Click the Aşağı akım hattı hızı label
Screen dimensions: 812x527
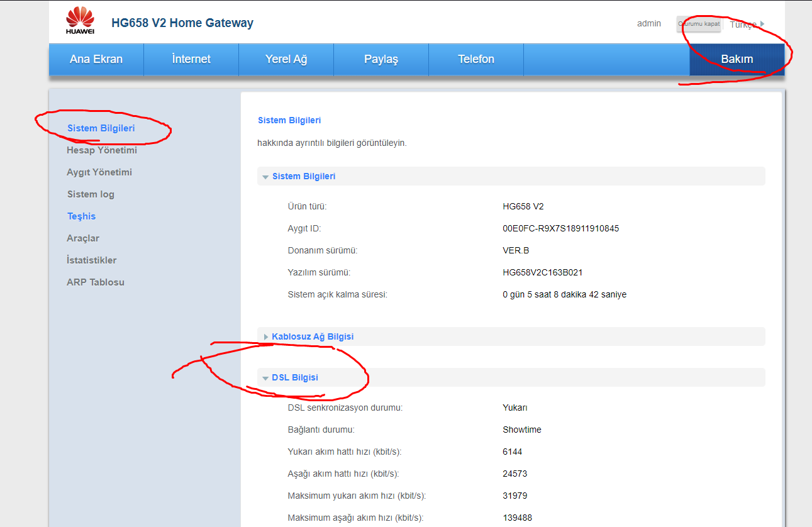pos(343,474)
